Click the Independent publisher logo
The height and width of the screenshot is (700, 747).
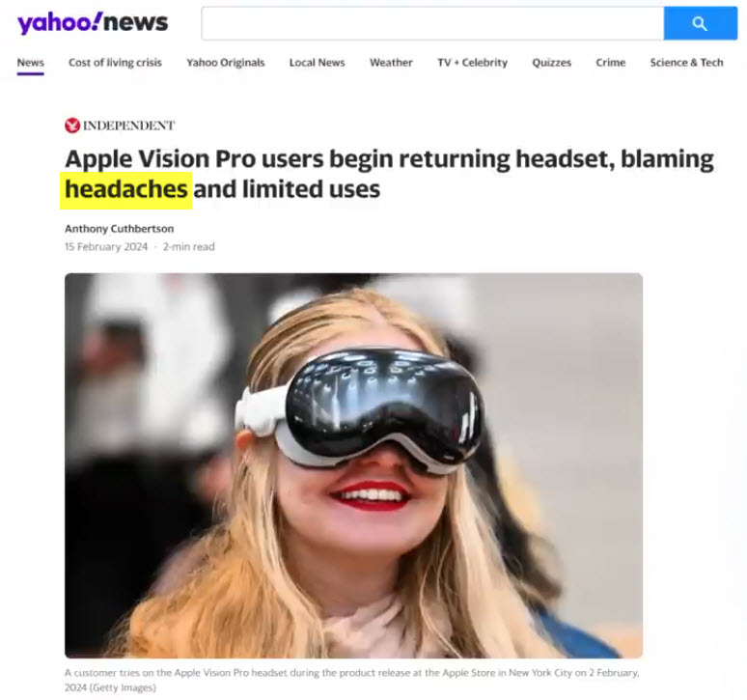pyautogui.click(x=120, y=126)
